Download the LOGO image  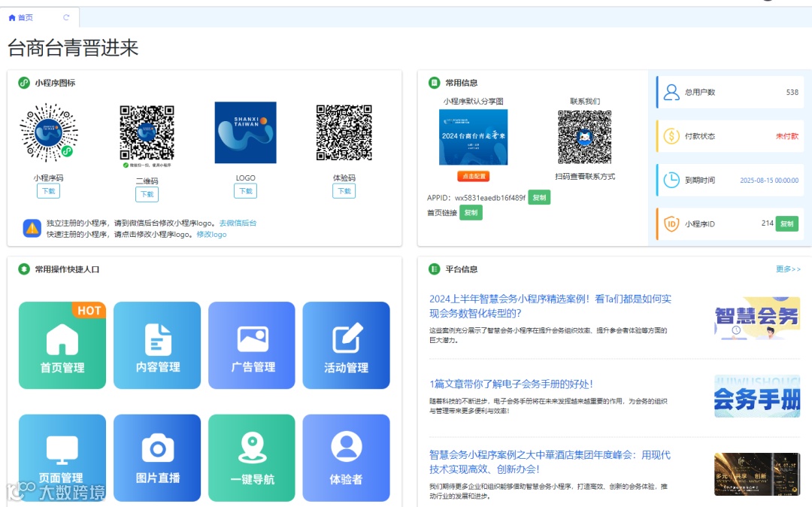click(245, 191)
